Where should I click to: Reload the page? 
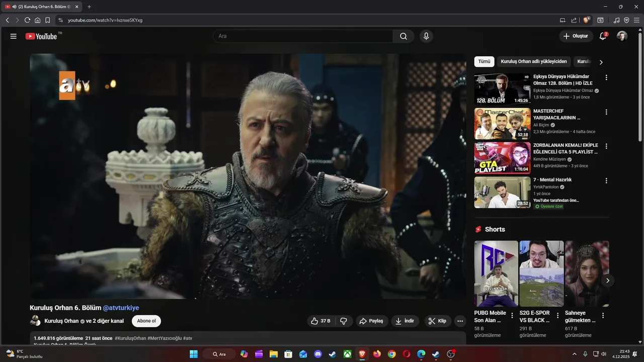coord(27,20)
